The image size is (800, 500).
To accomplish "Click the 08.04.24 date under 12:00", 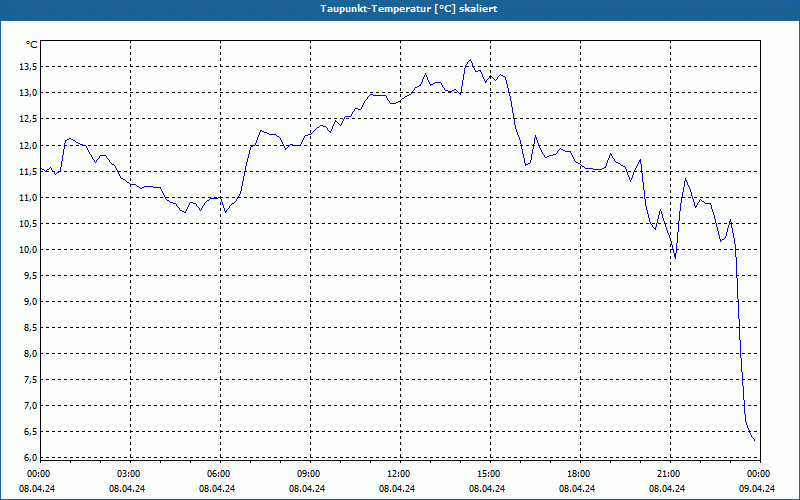I will [397, 489].
